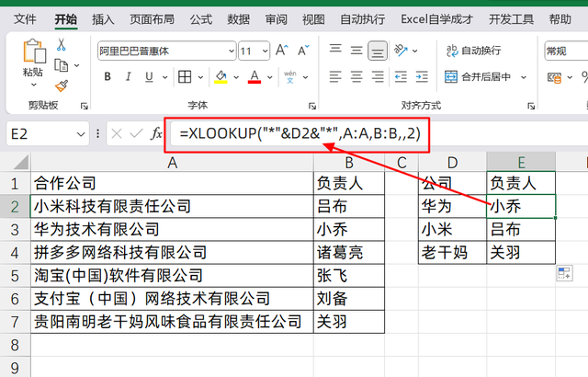Image resolution: width=588 pixels, height=377 pixels.
Task: Open the 合并后居中 dropdown arrow
Action: tap(524, 77)
